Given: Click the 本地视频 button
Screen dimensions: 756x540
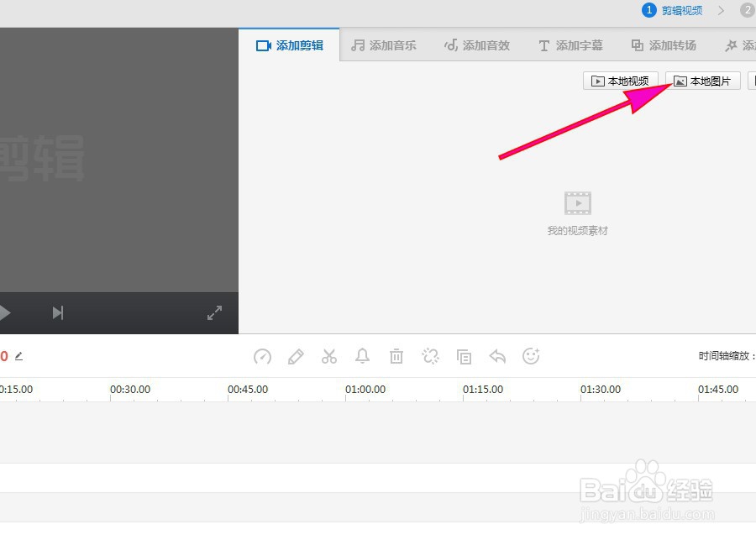Looking at the screenshot, I should pyautogui.click(x=621, y=81).
